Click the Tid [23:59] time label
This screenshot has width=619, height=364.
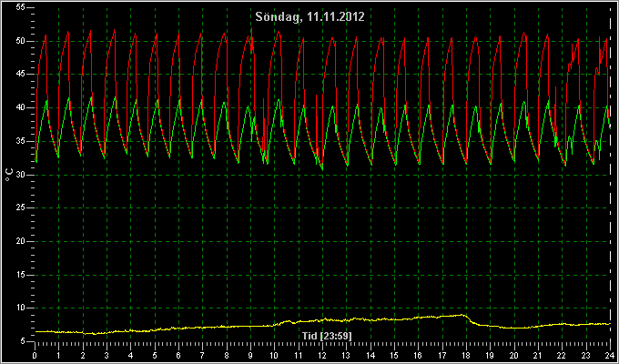(x=327, y=336)
